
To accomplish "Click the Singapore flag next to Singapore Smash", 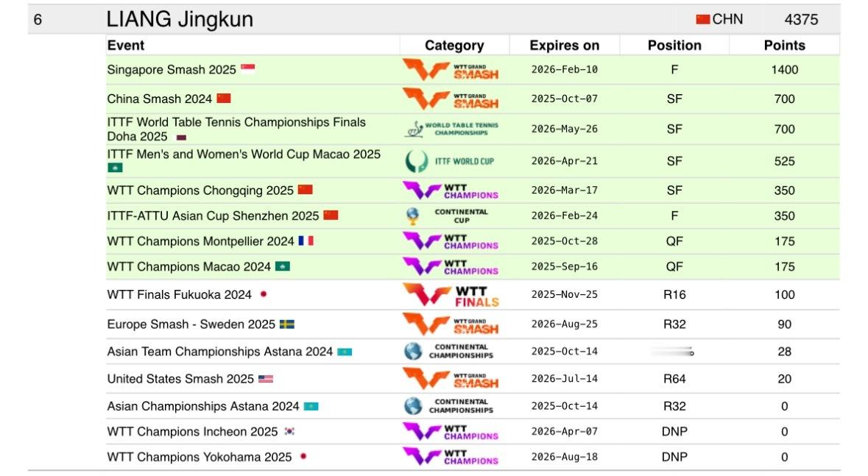I will click(247, 68).
